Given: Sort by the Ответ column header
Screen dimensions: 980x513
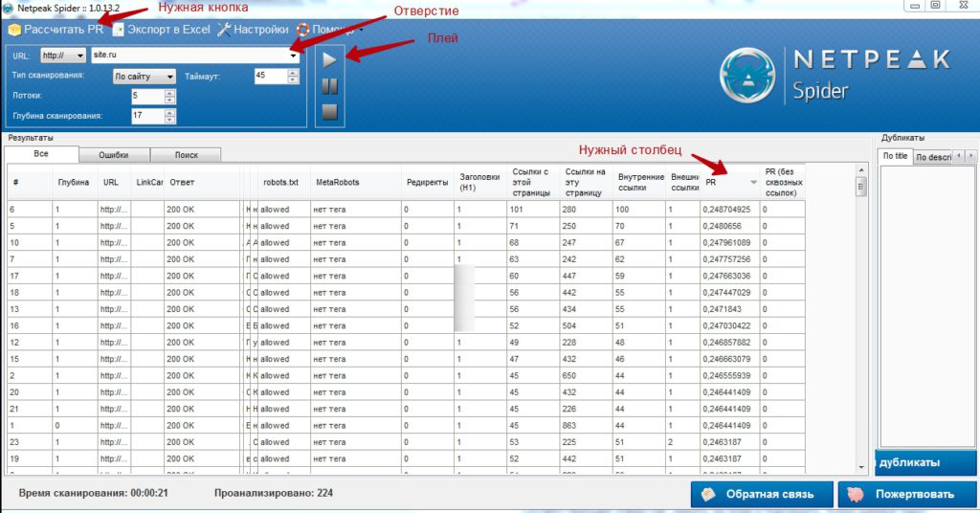Looking at the screenshot, I should pyautogui.click(x=203, y=183).
